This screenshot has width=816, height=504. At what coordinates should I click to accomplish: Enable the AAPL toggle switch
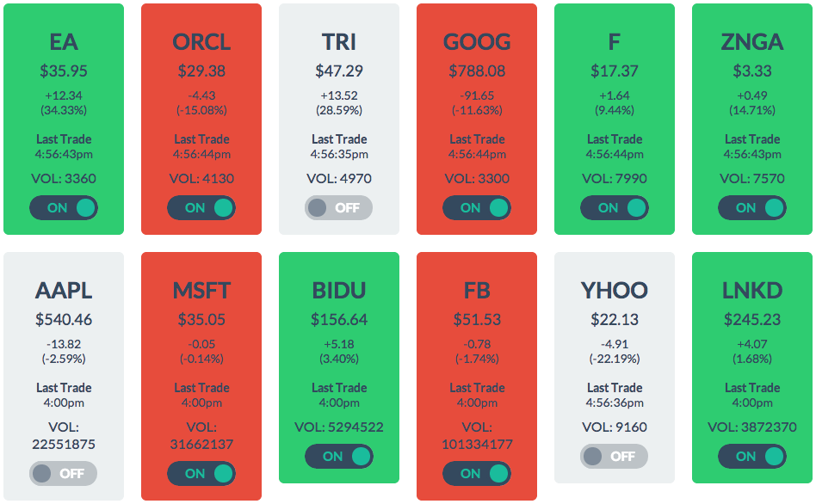[63, 473]
